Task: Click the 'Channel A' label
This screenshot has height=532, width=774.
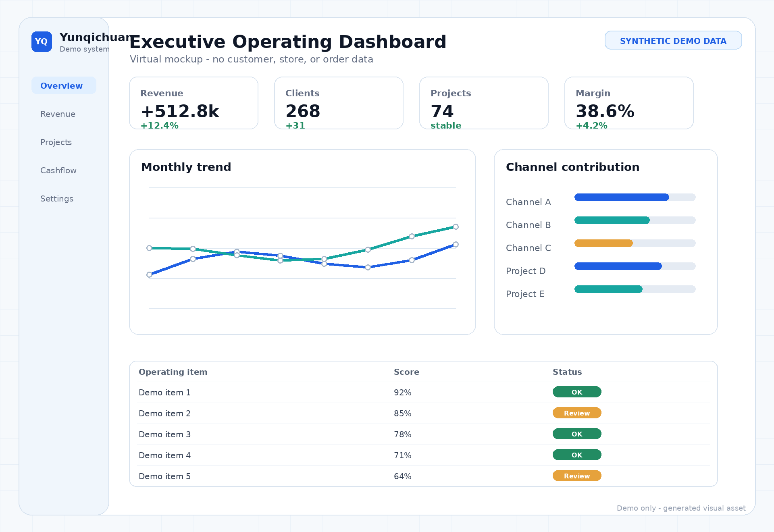Action: click(528, 202)
